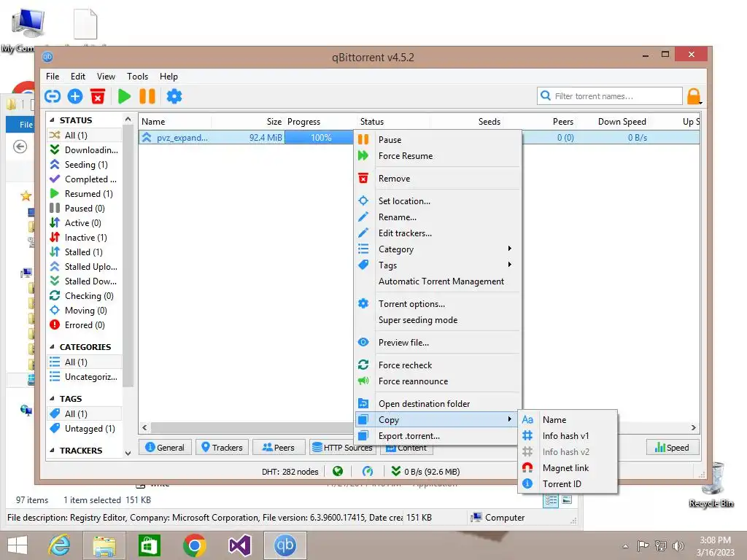Click the globe connection status icon

[338, 472]
